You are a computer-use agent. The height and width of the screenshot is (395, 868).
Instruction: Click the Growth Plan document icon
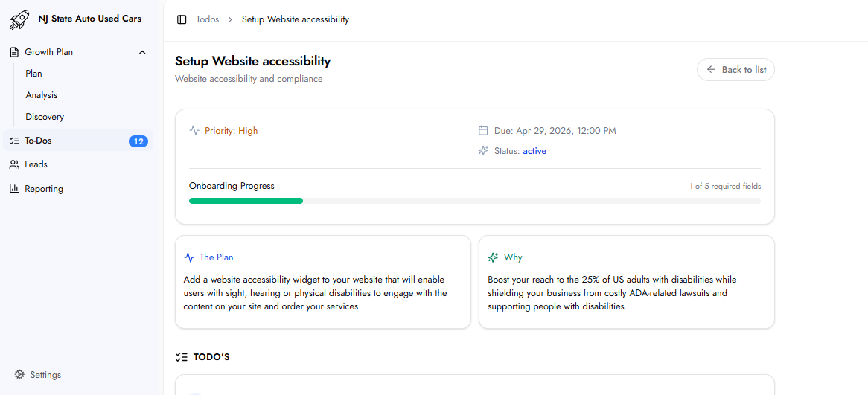click(x=14, y=52)
